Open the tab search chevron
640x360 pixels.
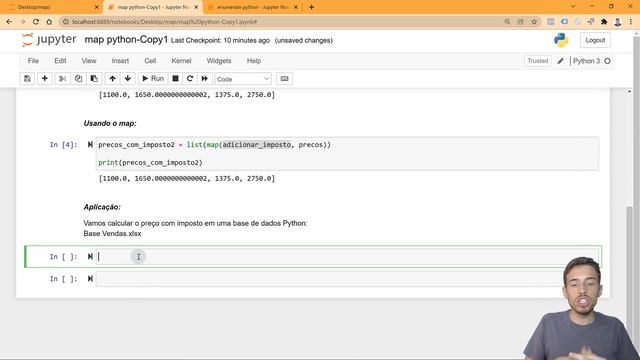[573, 7]
